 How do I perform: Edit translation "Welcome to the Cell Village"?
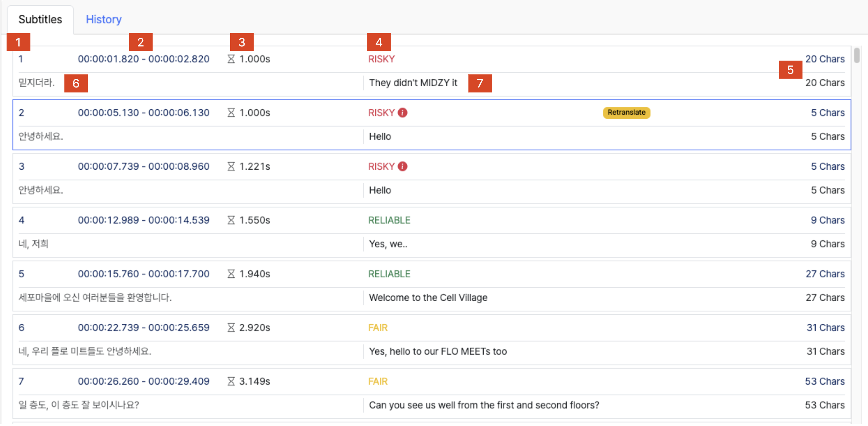pyautogui.click(x=428, y=297)
